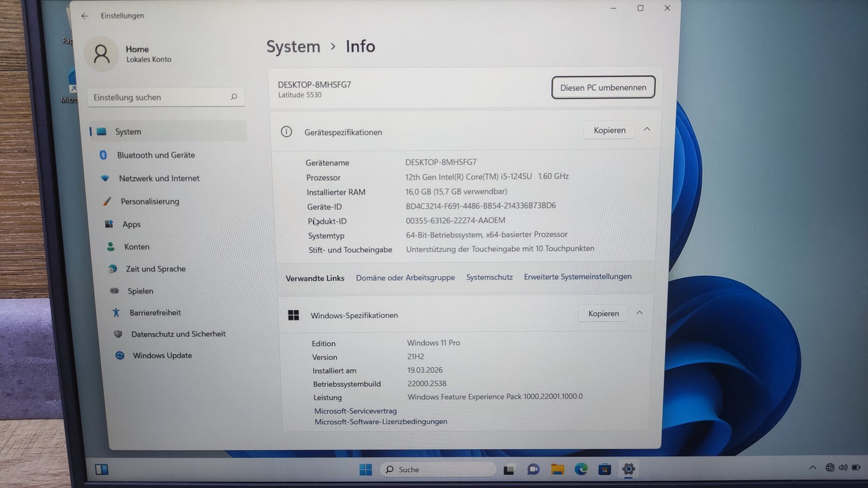Open Domäne oder Arbeitsgruppe link
This screenshot has height=488, width=868.
405,278
